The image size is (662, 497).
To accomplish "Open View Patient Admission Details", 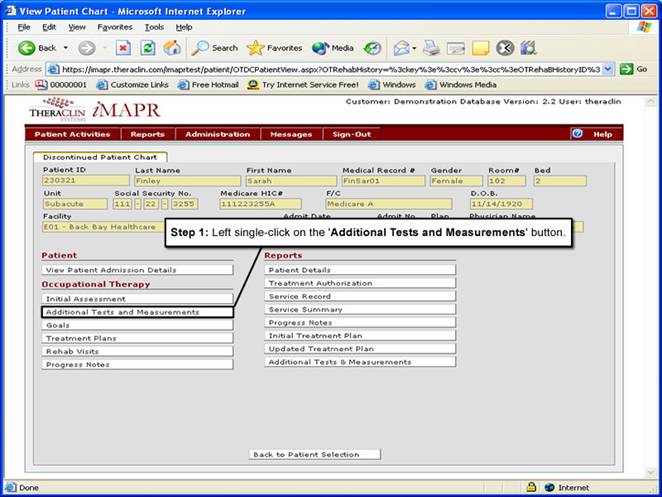I will 110,270.
